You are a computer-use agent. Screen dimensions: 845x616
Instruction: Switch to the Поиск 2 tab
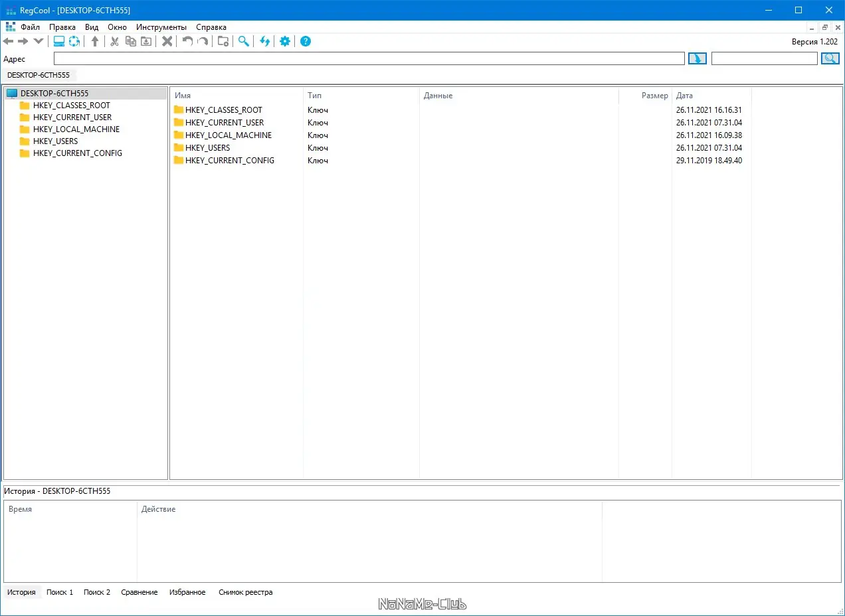click(97, 592)
